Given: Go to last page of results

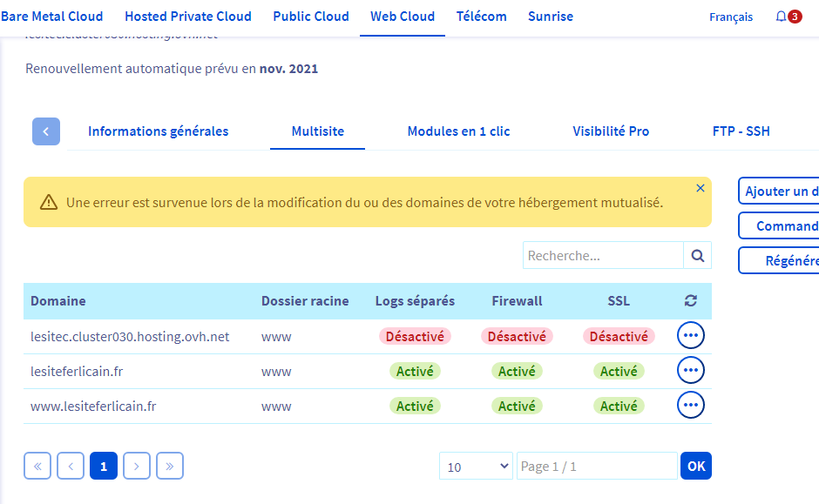Looking at the screenshot, I should click(169, 467).
